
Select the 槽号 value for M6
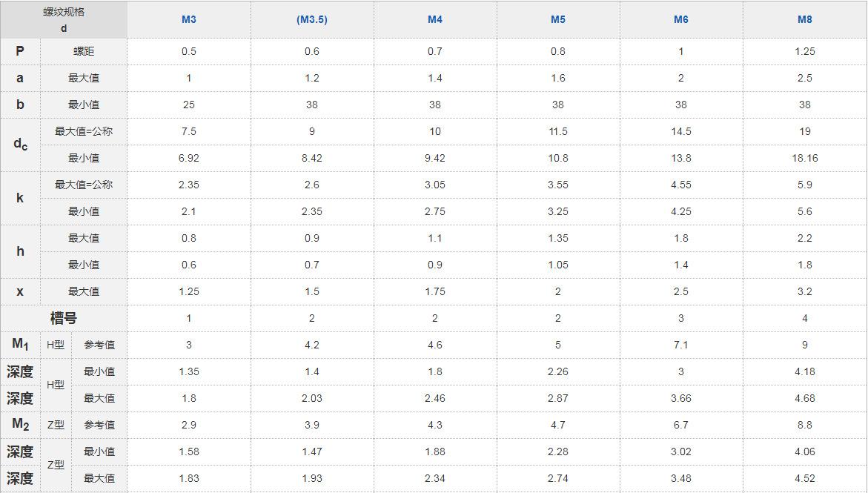(681, 318)
